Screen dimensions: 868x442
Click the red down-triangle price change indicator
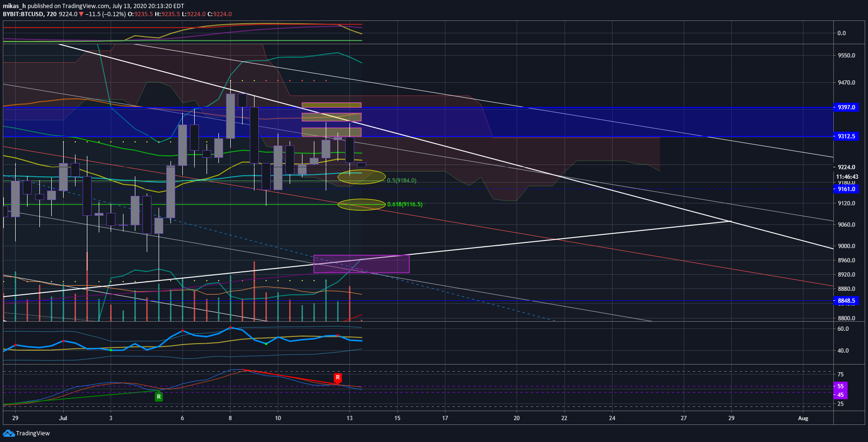(x=81, y=14)
